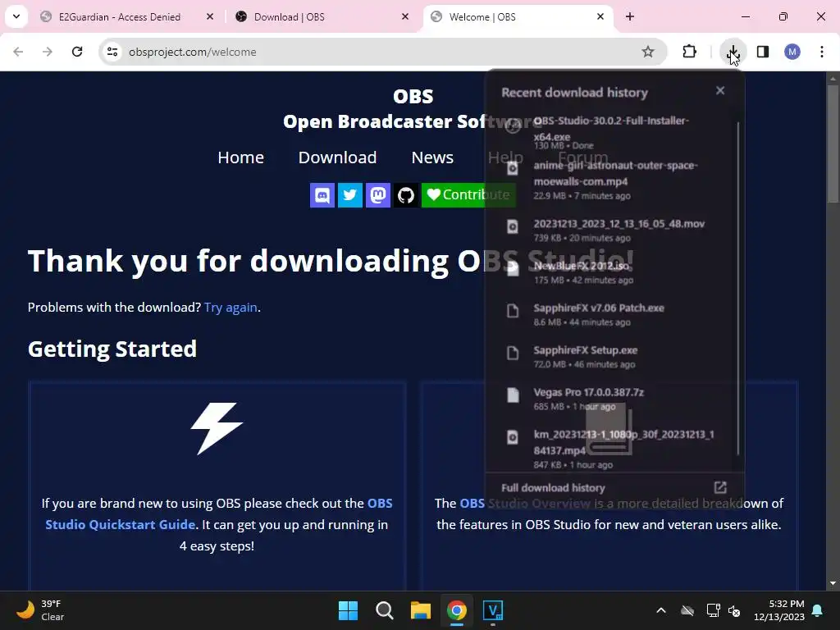The height and width of the screenshot is (630, 840).
Task: Open the OBS Discord icon link
Action: click(322, 195)
